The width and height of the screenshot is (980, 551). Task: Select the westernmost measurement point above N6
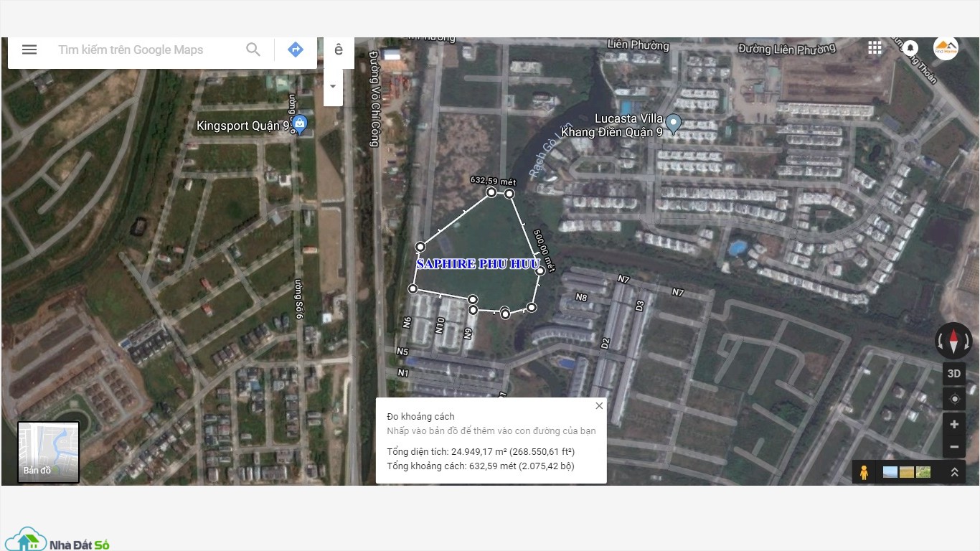pyautogui.click(x=413, y=288)
